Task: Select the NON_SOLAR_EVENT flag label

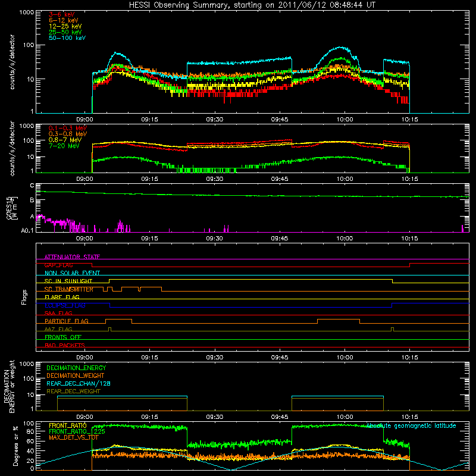Action: (x=72, y=273)
